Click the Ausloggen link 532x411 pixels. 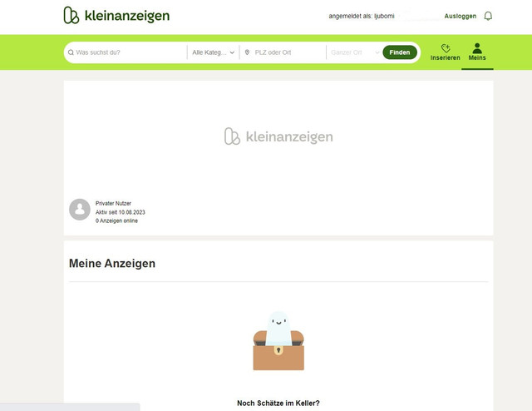[460, 16]
